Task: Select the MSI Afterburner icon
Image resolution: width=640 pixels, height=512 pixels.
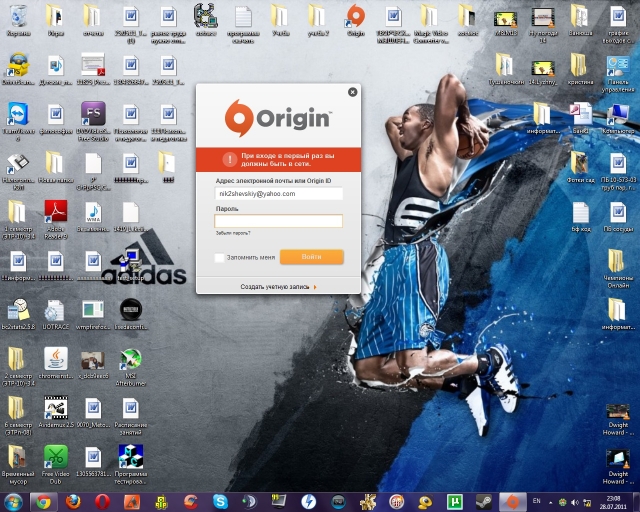Action: [131, 367]
